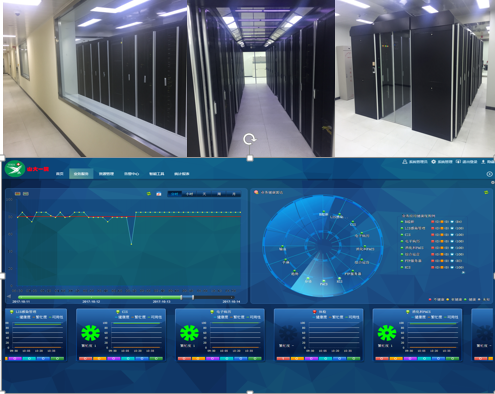Open the calendar icon on trend chart
Screen dimensions: 495x394
pos(159,194)
